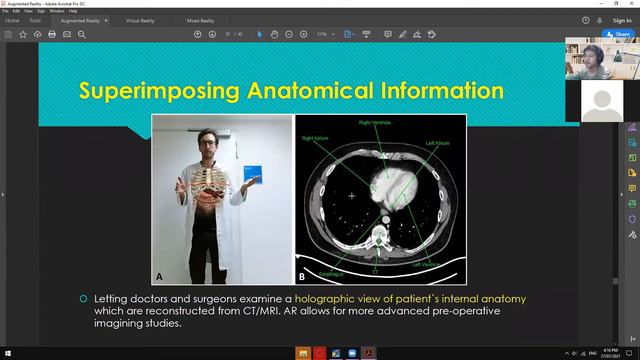Click the page number field
The height and width of the screenshot is (360, 640).
tap(228, 35)
